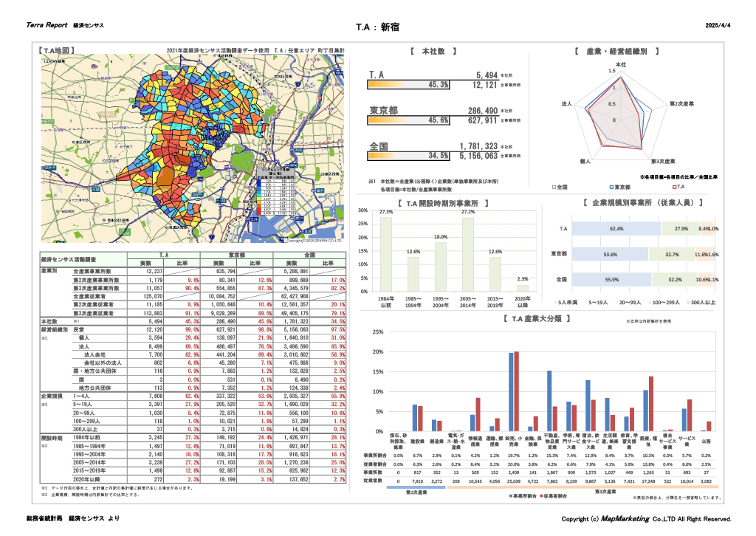Click the T.A 45.3% head-office ratio bar
This screenshot has width=756, height=536.
(408, 85)
